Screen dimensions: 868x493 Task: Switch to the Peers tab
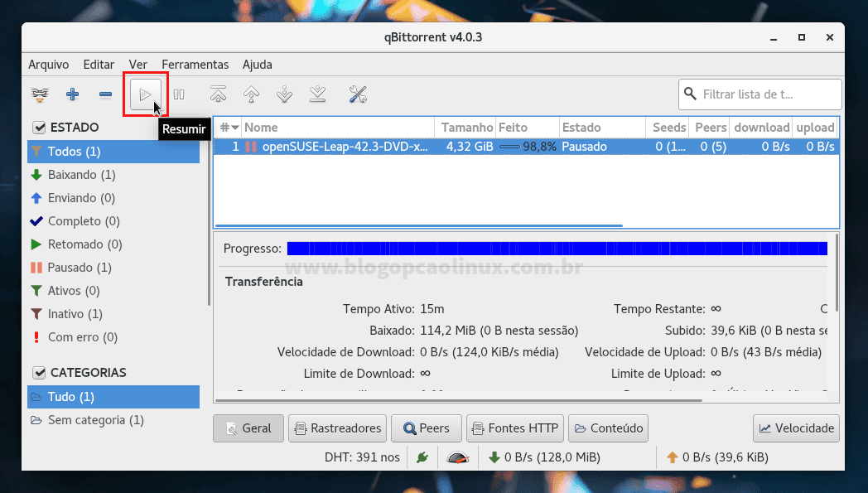427,428
